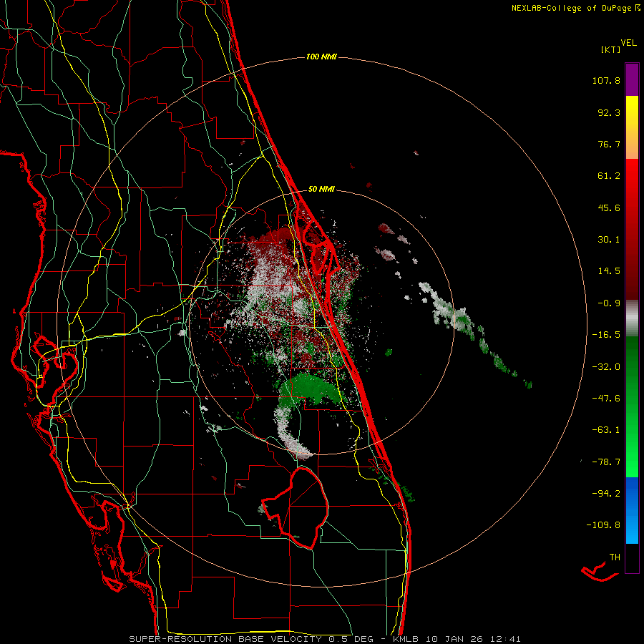The height and width of the screenshot is (644, 644).
Task: Click the -94.2 legend value
Action: (606, 493)
